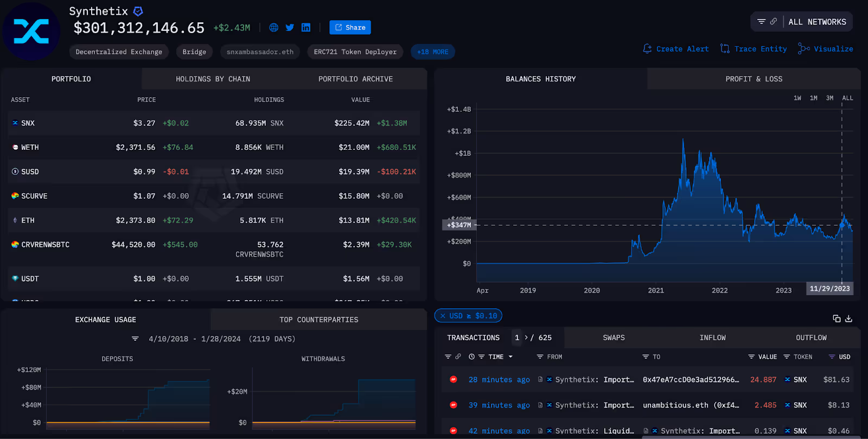
Task: Open Synthetix Twitter profile icon
Action: (x=290, y=28)
